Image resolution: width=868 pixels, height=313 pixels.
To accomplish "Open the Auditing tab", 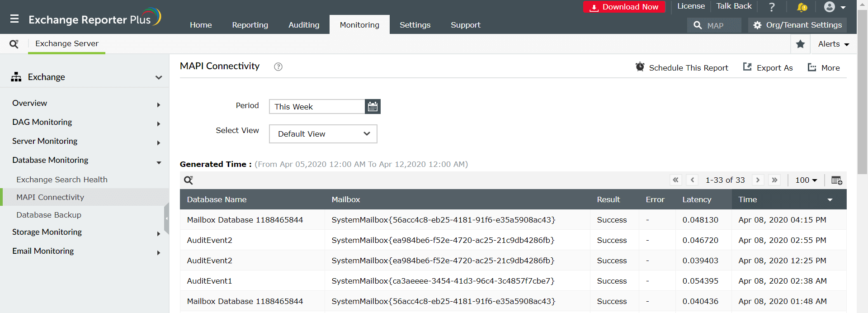I will [x=304, y=25].
